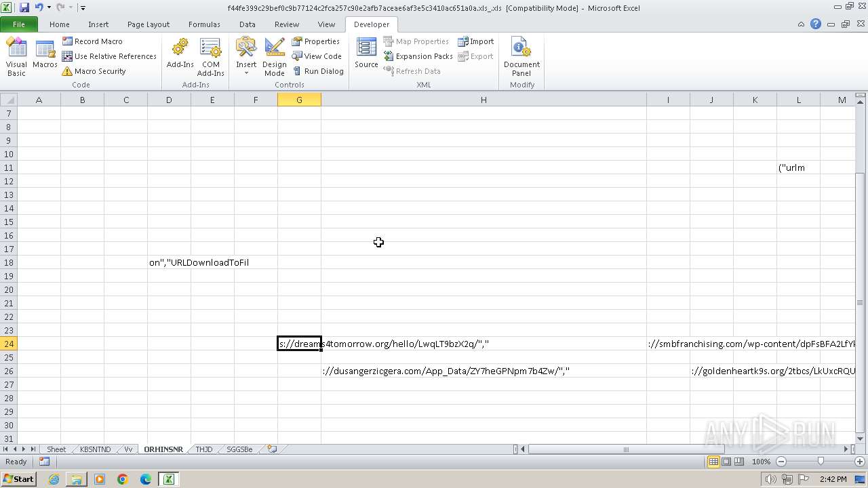This screenshot has width=868, height=488.
Task: Open Chrome from the taskbar
Action: pos(123,479)
